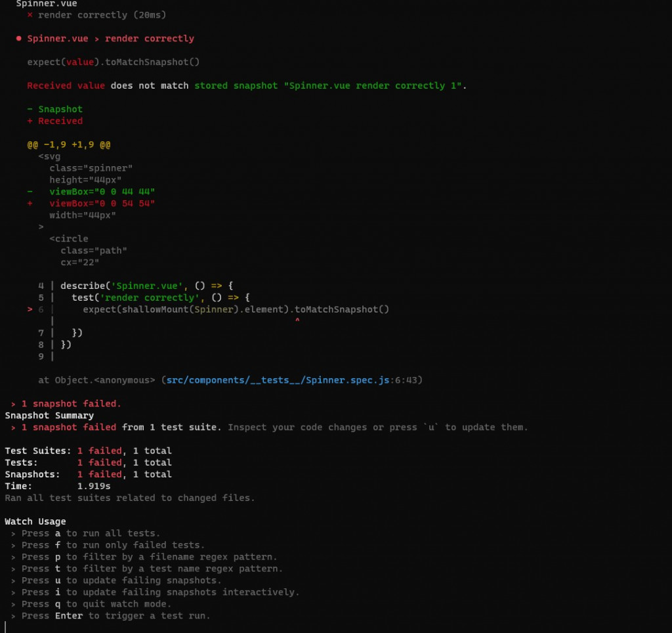Select the line cx="22"
672x633 pixels.
coord(79,262)
